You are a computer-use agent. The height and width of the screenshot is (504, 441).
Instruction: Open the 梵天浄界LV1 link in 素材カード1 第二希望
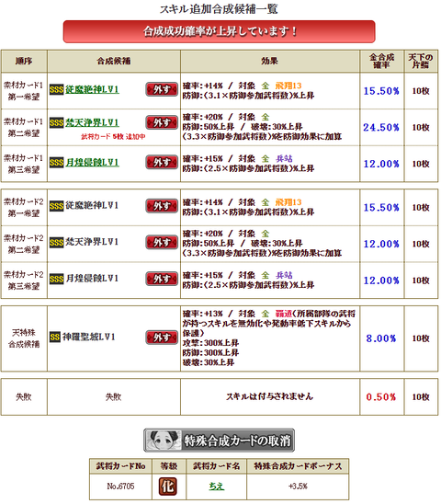pyautogui.click(x=92, y=122)
